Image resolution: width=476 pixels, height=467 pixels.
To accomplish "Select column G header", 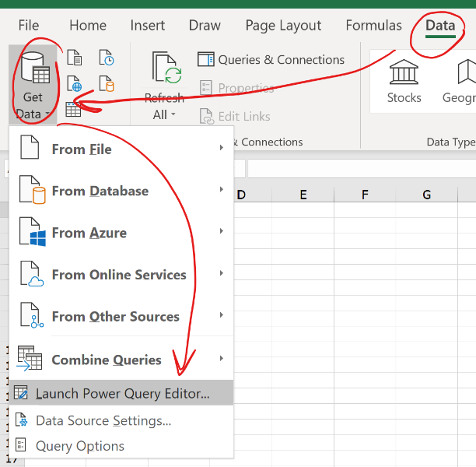I will 426,195.
